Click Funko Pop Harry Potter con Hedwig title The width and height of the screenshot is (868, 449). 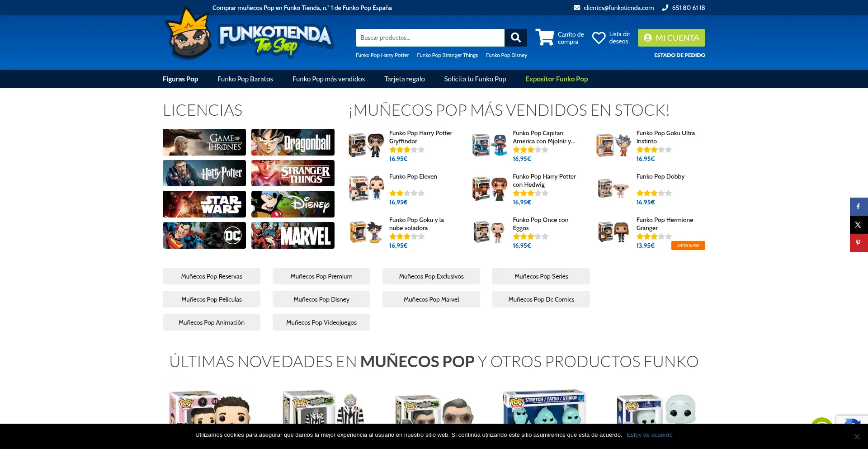[544, 180]
